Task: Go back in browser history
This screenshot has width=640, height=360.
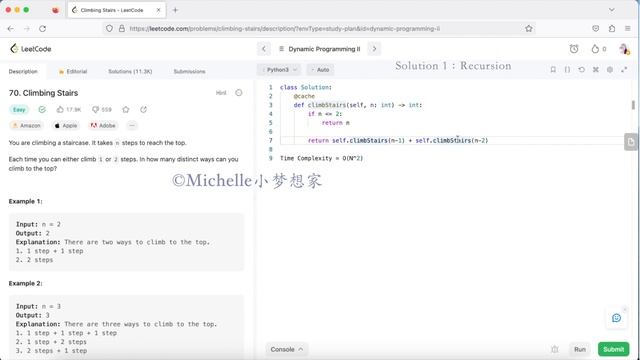Action: [11, 29]
